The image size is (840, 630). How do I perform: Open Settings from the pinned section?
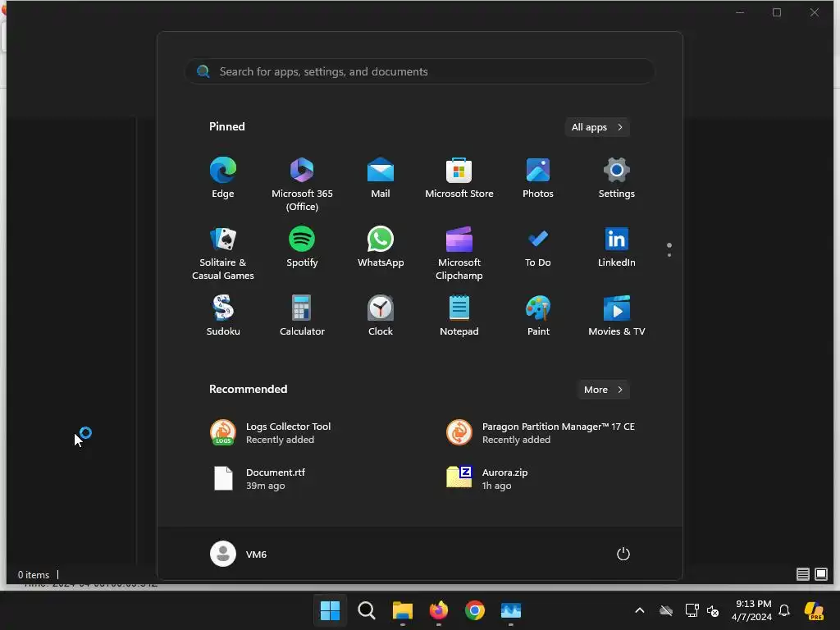[617, 177]
